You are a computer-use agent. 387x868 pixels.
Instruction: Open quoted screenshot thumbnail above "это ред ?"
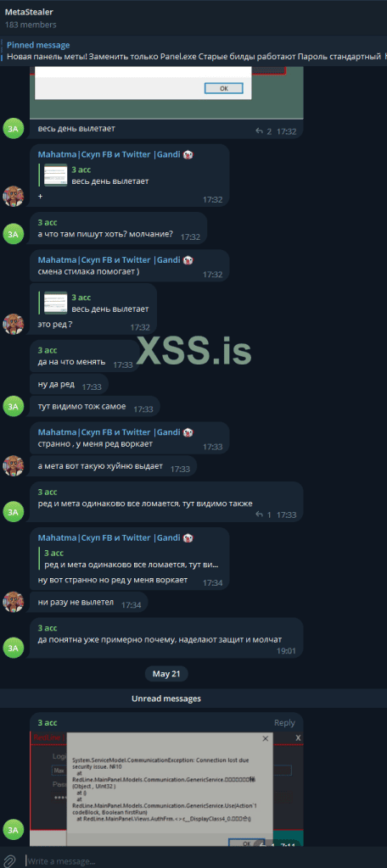point(55,303)
